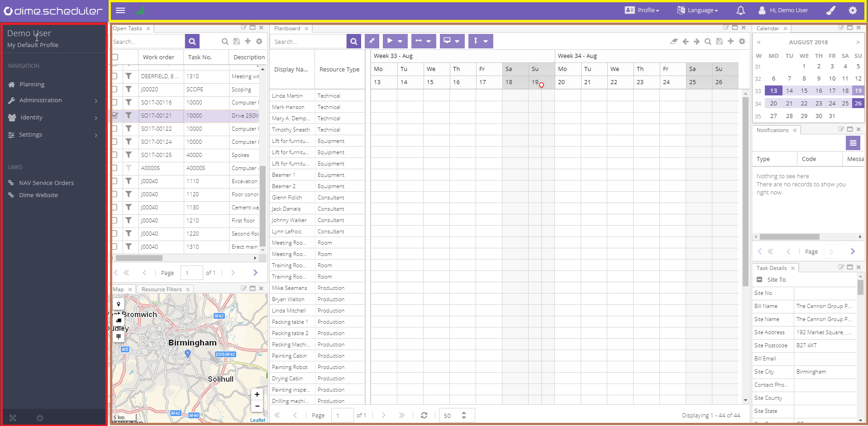Screen dimensions: 868x426
Task: Expand the Identity menu
Action: point(53,118)
